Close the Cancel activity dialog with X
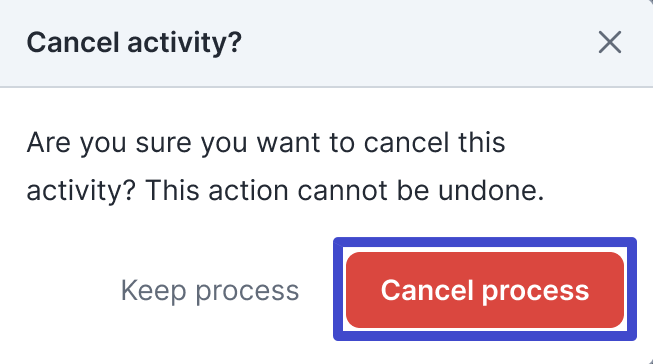 tap(610, 42)
